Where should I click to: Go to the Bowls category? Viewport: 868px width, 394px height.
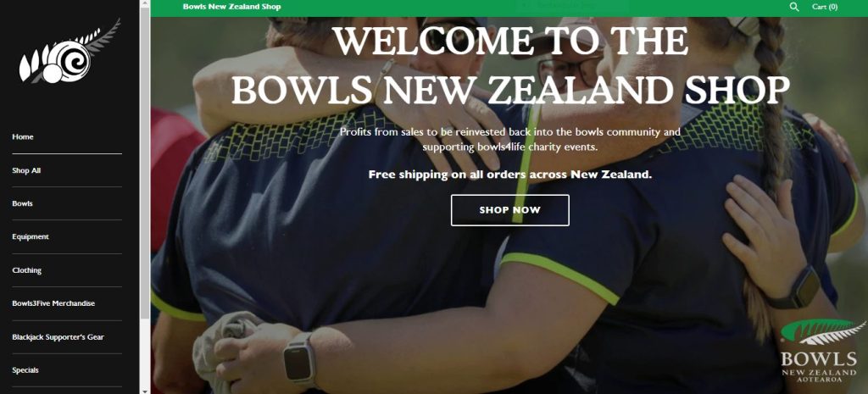coord(22,203)
